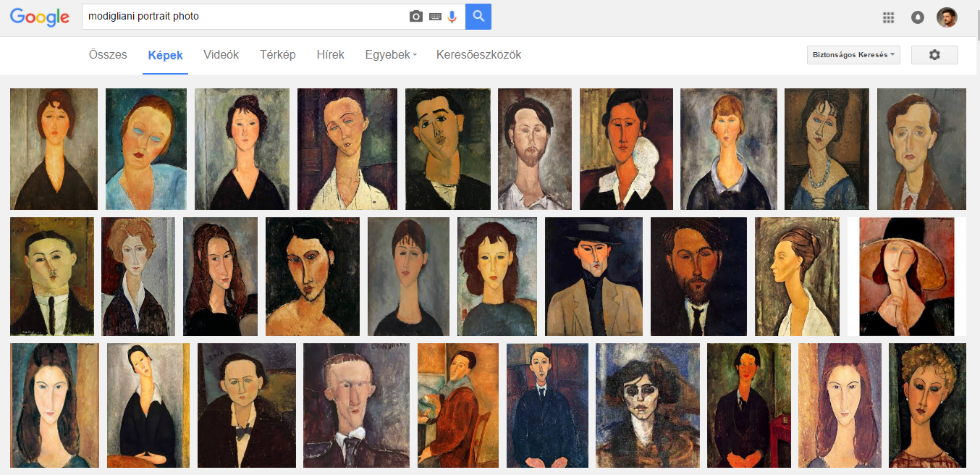Open portrait of woman with tousled dark hair
Viewport: 980px width, 475px height.
click(648, 405)
